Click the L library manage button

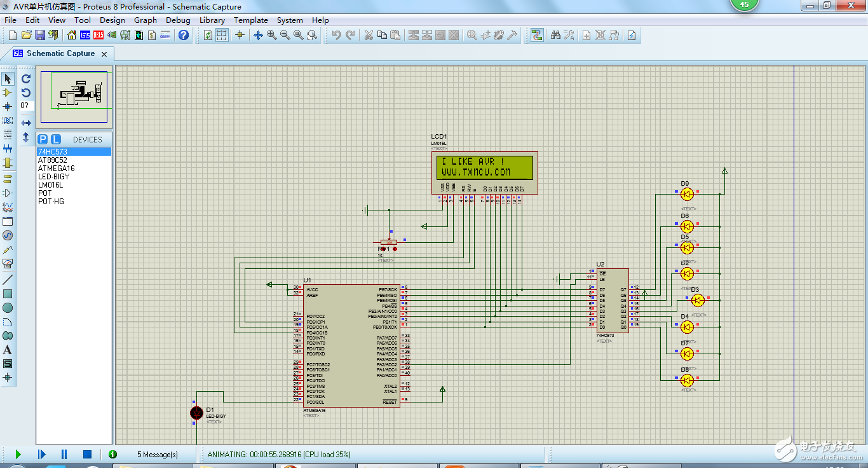56,139
